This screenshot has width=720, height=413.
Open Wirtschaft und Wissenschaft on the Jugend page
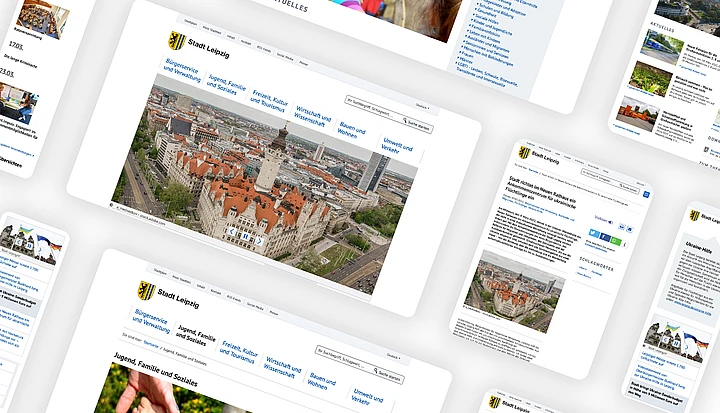[x=282, y=368]
